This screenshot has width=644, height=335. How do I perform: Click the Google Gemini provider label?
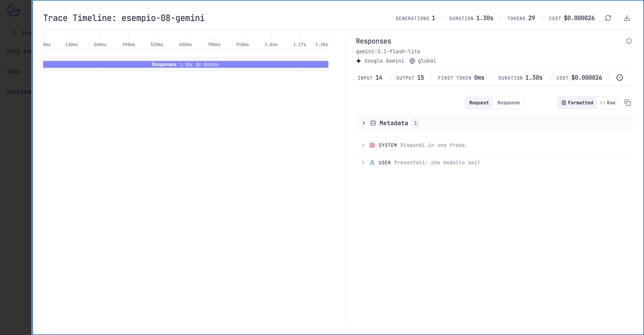384,61
